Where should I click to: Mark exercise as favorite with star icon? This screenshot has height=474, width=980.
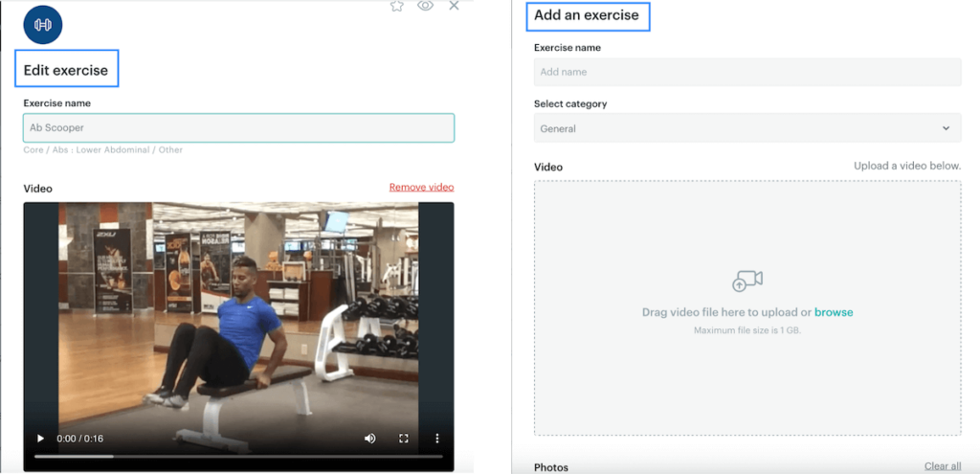pyautogui.click(x=397, y=6)
